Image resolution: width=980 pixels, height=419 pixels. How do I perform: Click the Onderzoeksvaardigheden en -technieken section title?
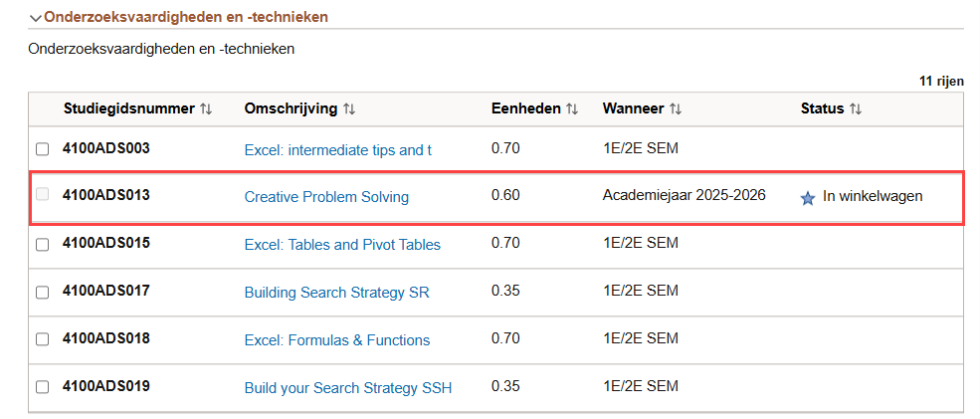(x=186, y=17)
